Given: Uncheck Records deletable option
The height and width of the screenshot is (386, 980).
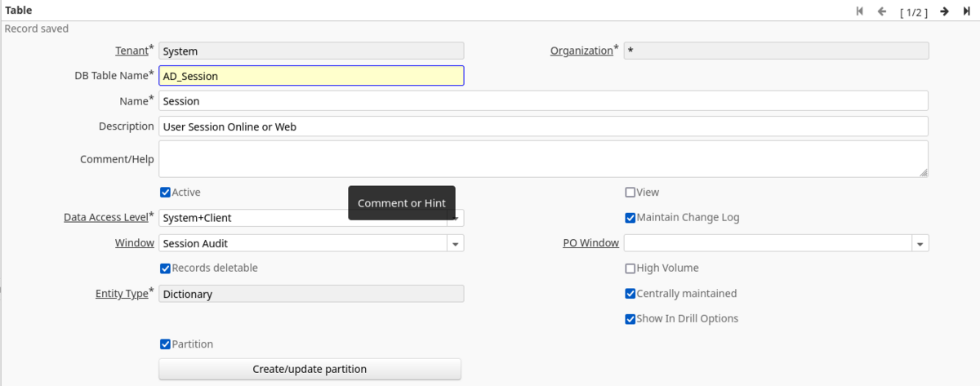Looking at the screenshot, I should (x=166, y=268).
